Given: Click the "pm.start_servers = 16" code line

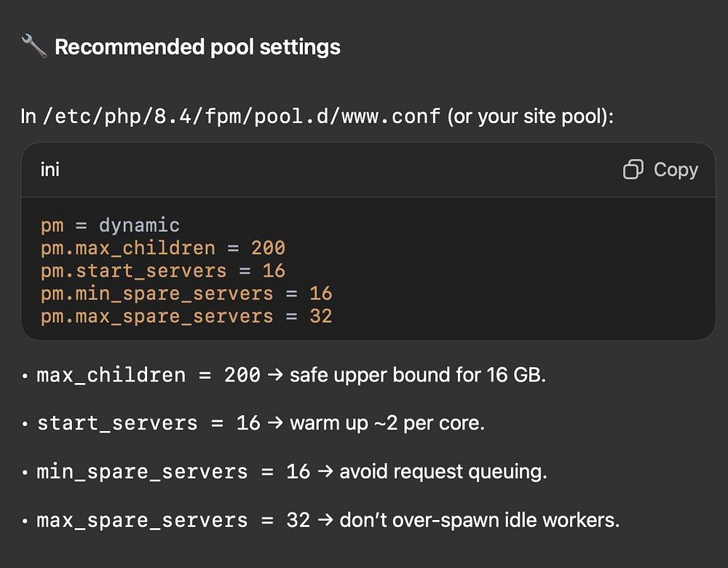Looking at the screenshot, I should (163, 271).
